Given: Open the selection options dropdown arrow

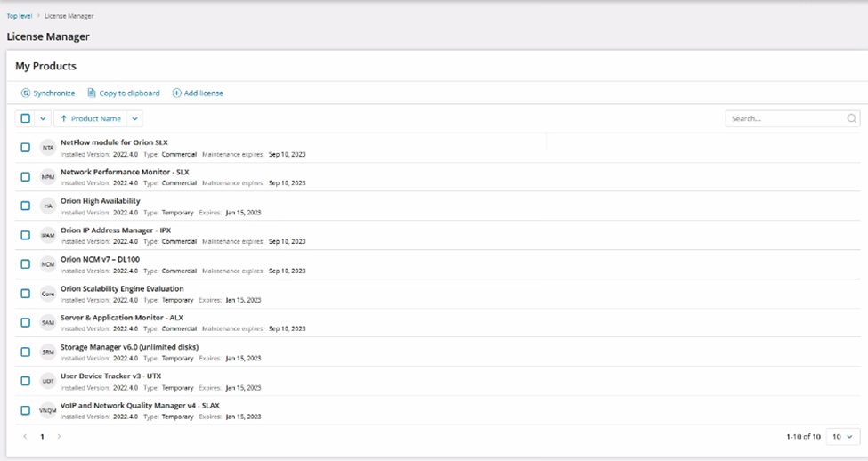Looking at the screenshot, I should pyautogui.click(x=43, y=118).
